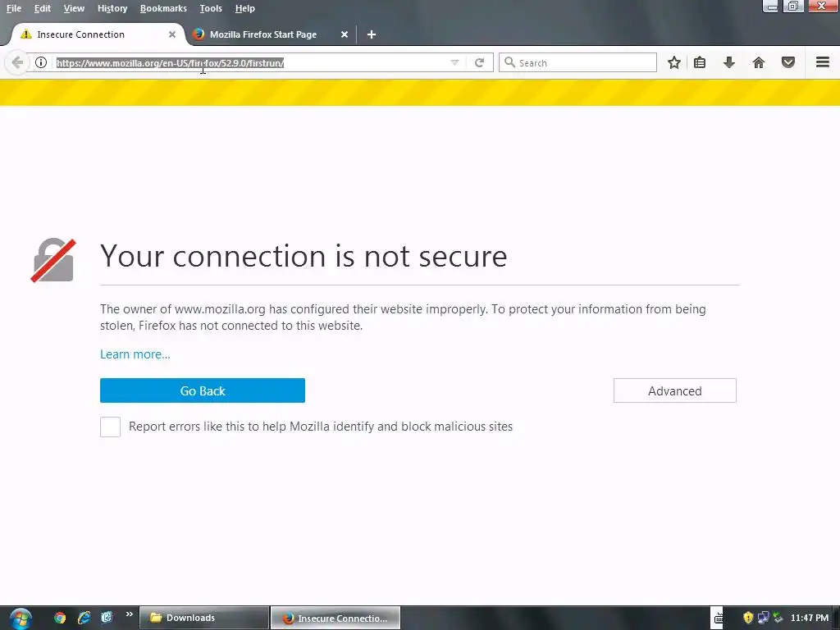The height and width of the screenshot is (630, 840).
Task: Open the Help menu
Action: [244, 8]
